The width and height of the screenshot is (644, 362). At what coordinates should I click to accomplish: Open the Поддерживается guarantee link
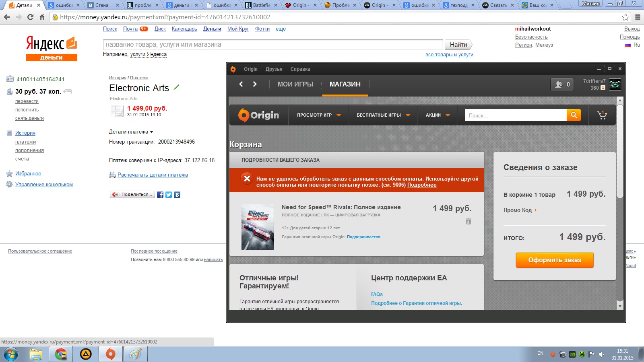(363, 237)
